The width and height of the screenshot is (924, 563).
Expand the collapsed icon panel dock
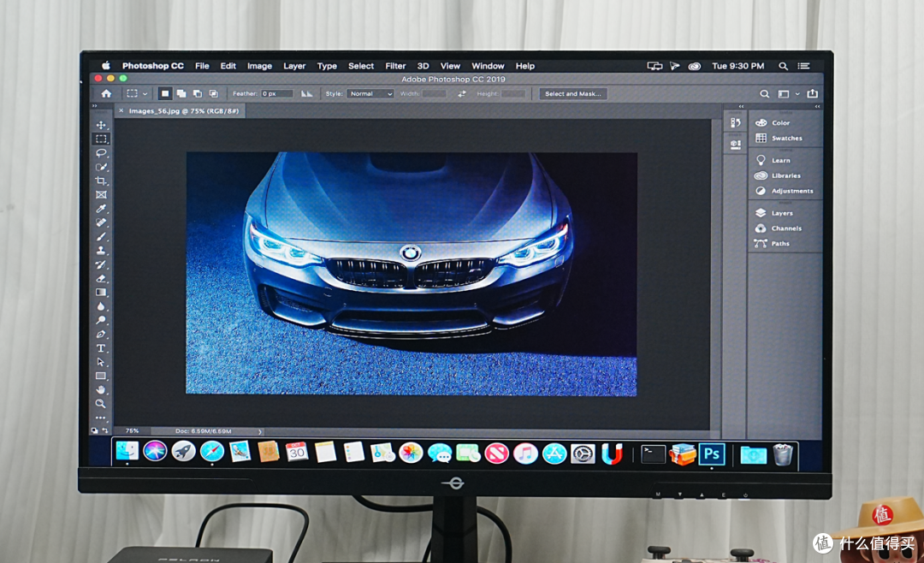pos(741,106)
